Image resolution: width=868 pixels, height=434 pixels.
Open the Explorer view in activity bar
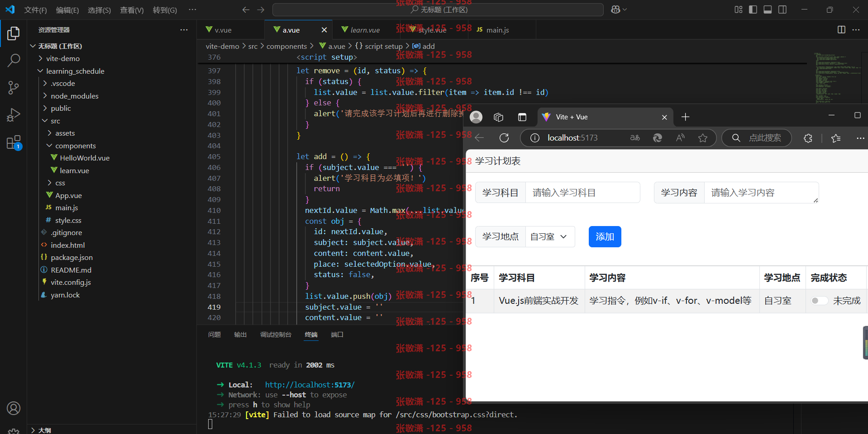coord(14,33)
